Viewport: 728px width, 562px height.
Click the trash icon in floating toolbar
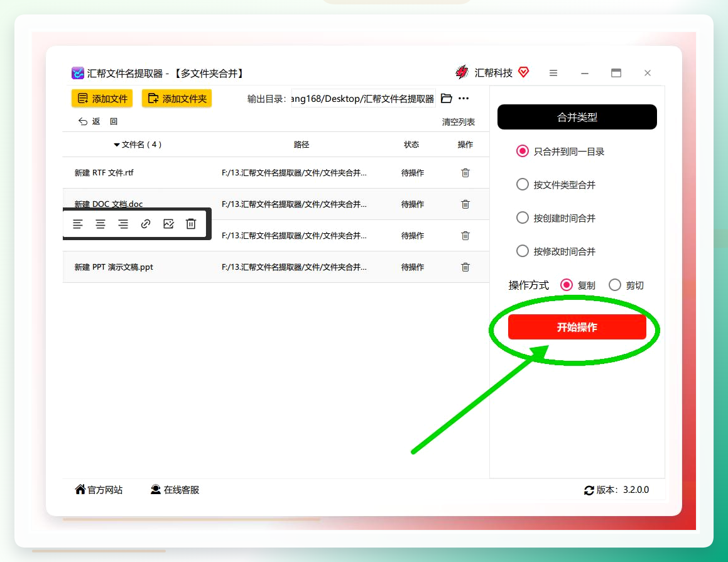191,224
